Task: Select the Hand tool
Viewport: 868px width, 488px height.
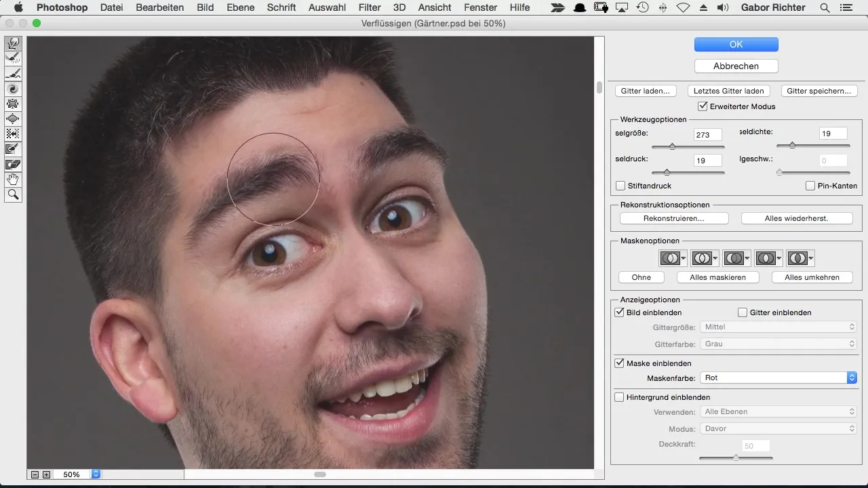Action: point(13,180)
